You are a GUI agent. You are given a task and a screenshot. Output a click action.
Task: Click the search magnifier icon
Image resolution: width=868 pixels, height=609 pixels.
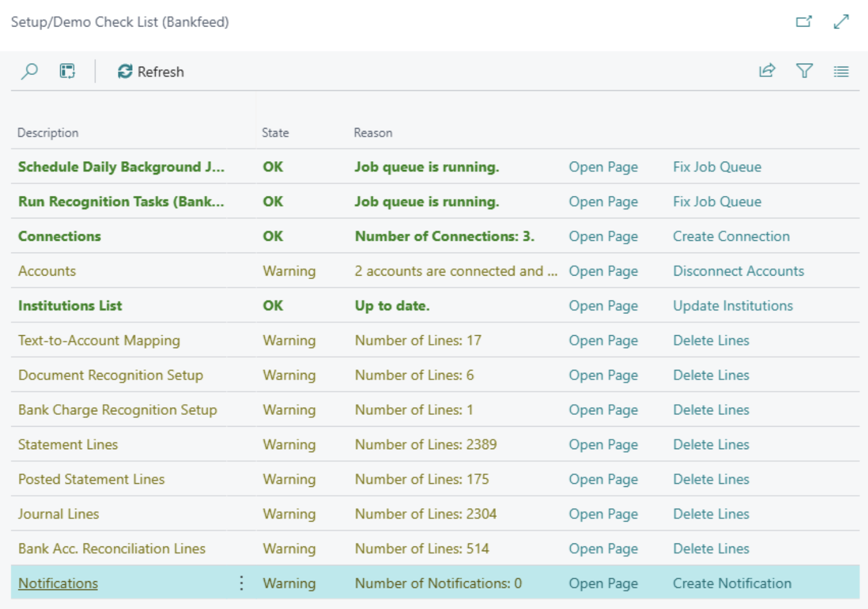point(29,71)
